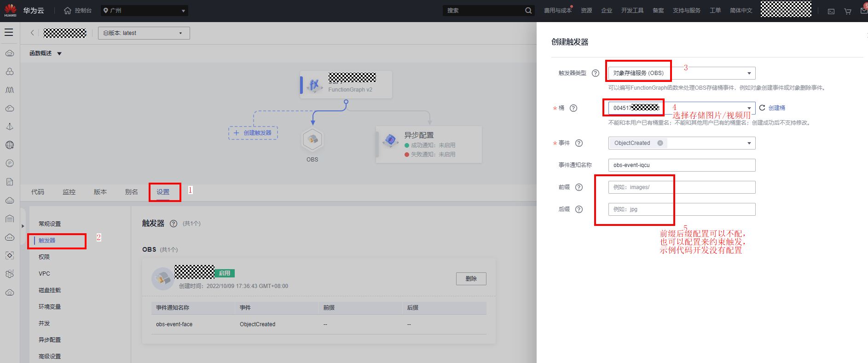The image size is (868, 363).
Task: Click the FunctionGraph fx icon in the diagram
Action: 314,85
